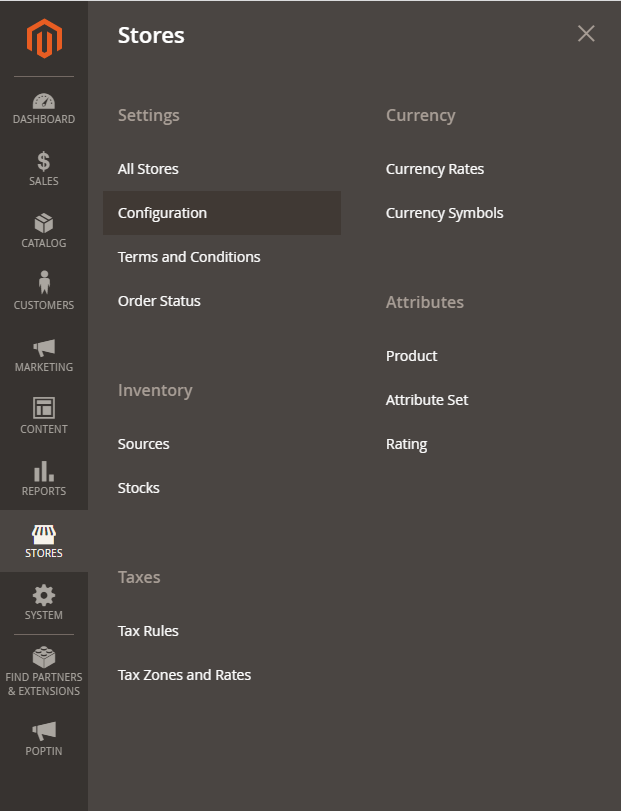Open the System gear icon
The height and width of the screenshot is (811, 621).
(x=44, y=595)
